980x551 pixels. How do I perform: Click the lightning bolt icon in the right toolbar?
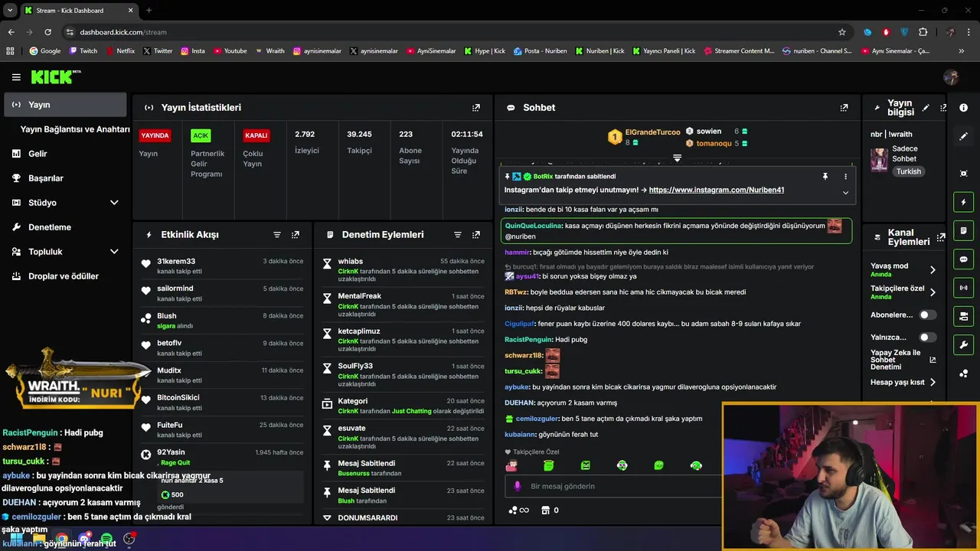tap(964, 202)
